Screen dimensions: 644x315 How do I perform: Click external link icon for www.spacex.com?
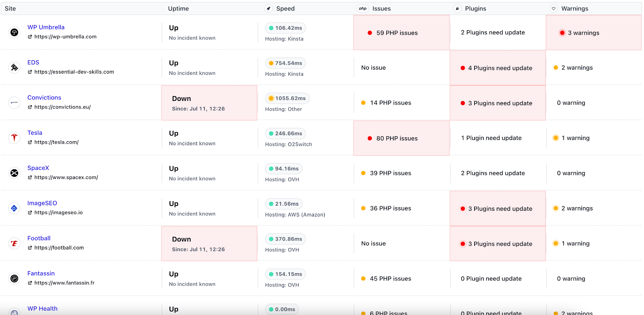[x=30, y=177]
